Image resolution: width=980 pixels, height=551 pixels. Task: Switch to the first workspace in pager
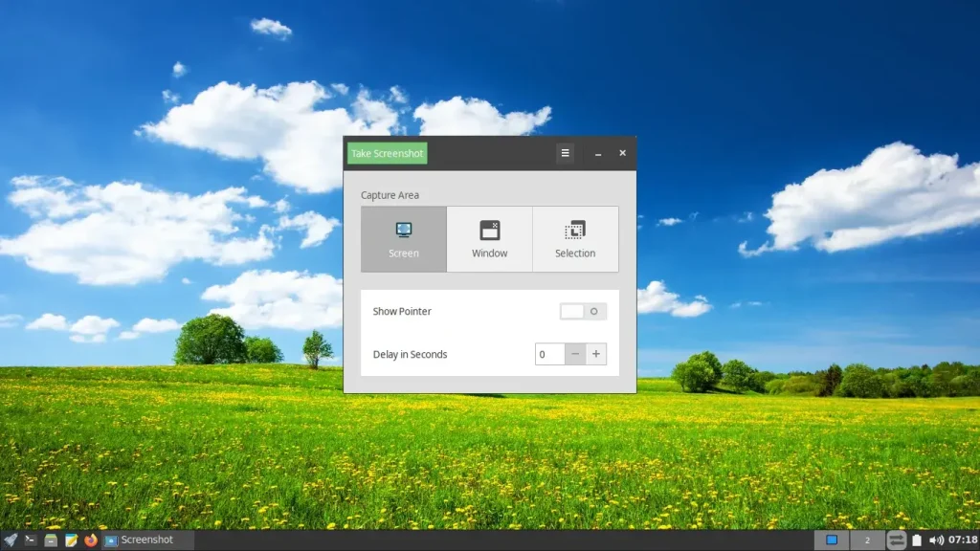[x=832, y=540]
